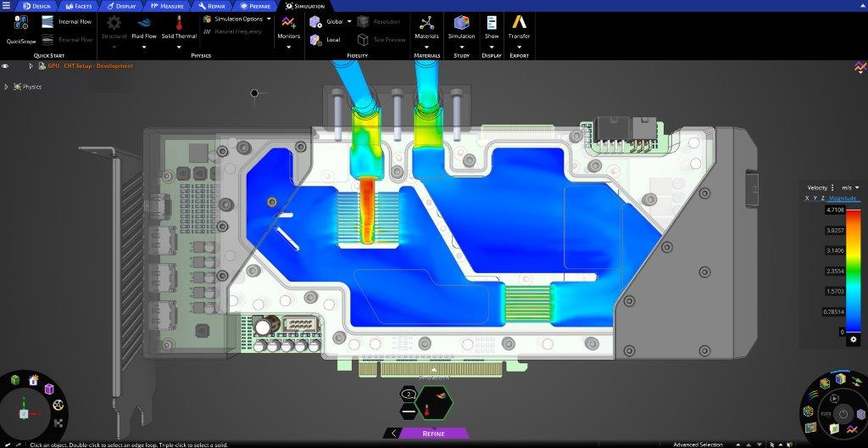Show velocity X component
Image resolution: width=868 pixels, height=448 pixels.
click(807, 198)
